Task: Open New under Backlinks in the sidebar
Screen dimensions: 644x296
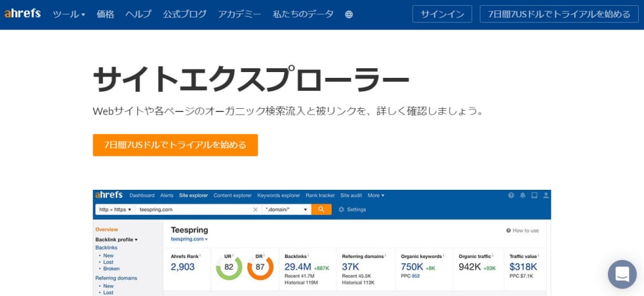Action: (x=108, y=255)
